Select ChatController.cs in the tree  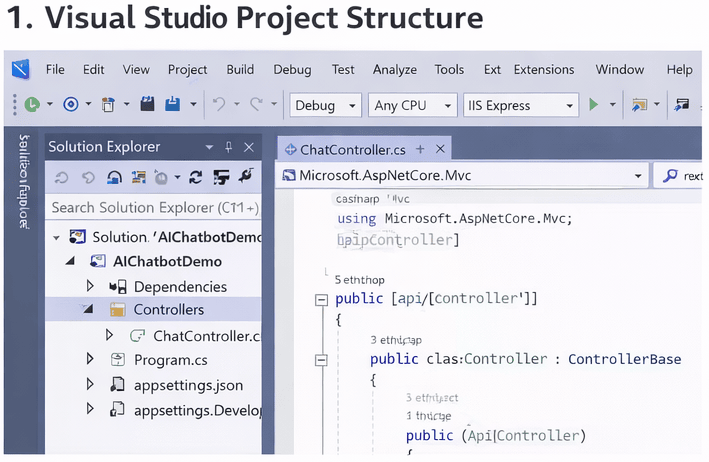click(207, 336)
